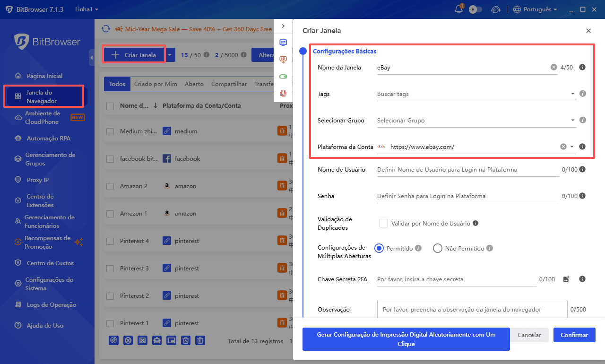Jump to preferences via green toggle strip icon
Viewport: 605px width, 364px height.
click(283, 77)
